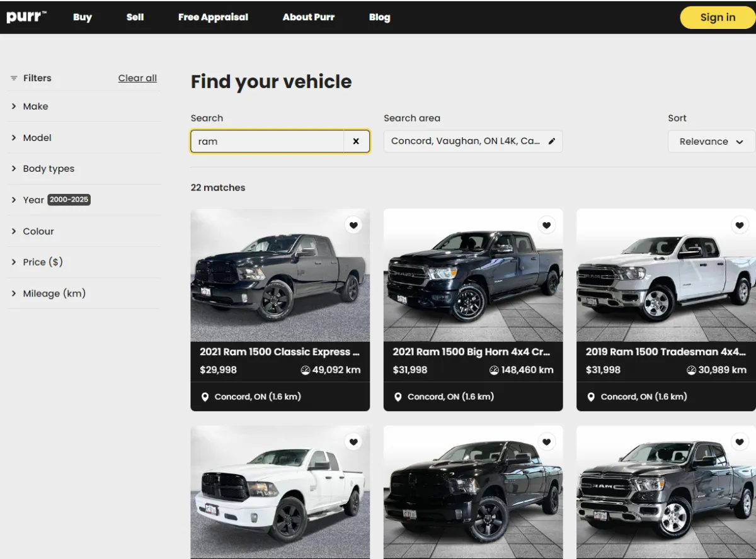Click location pin on Big Horn card
Screen dimensions: 756x559
tap(398, 397)
